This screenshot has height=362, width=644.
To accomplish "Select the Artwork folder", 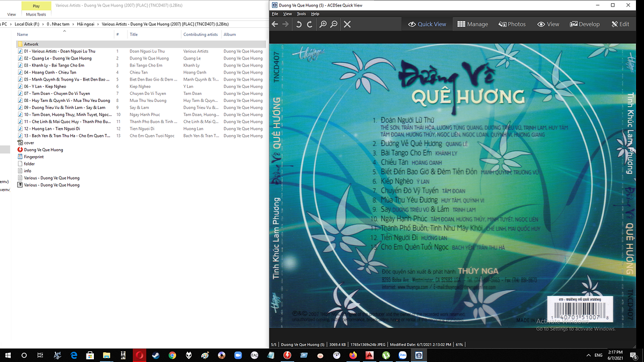I will [31, 44].
